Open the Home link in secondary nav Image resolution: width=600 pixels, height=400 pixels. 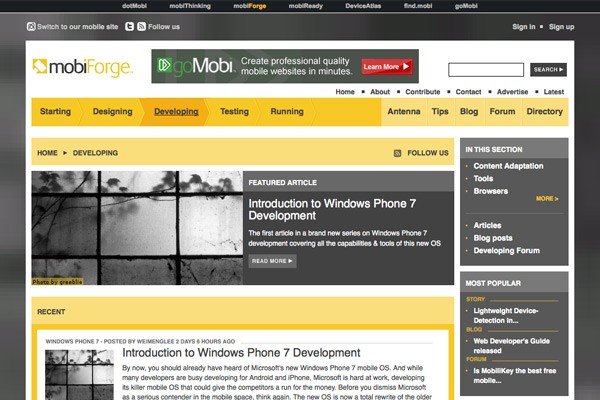[x=345, y=92]
